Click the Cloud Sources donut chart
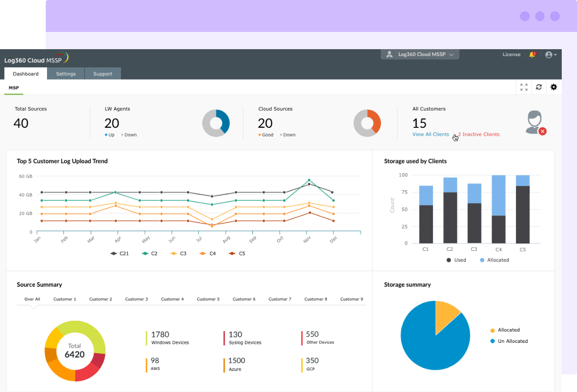Screen dimensions: 577x392 point(367,123)
